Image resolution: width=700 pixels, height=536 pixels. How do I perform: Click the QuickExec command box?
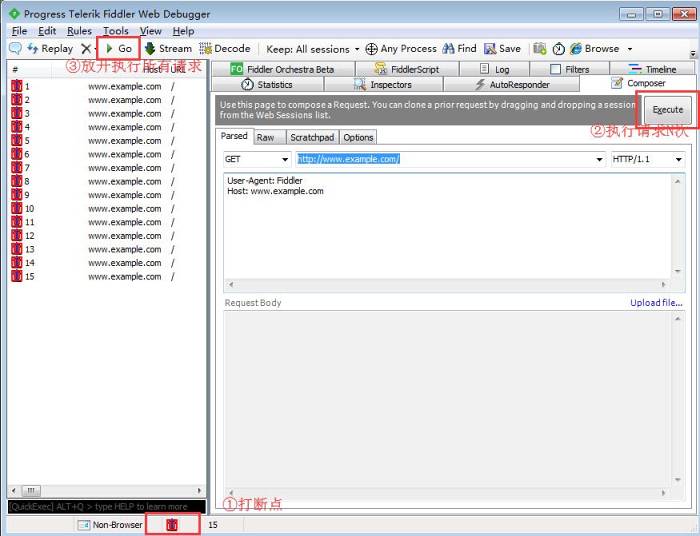(107, 507)
